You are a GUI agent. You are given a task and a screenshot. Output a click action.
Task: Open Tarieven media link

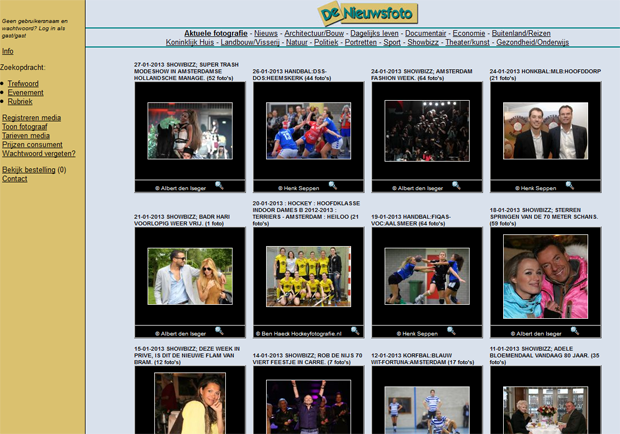click(x=26, y=136)
